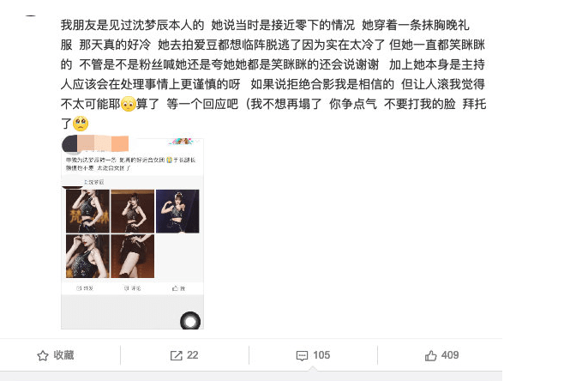The image size is (588, 381).
Task: Like the post with the thumbs-up icon
Action: (431, 355)
